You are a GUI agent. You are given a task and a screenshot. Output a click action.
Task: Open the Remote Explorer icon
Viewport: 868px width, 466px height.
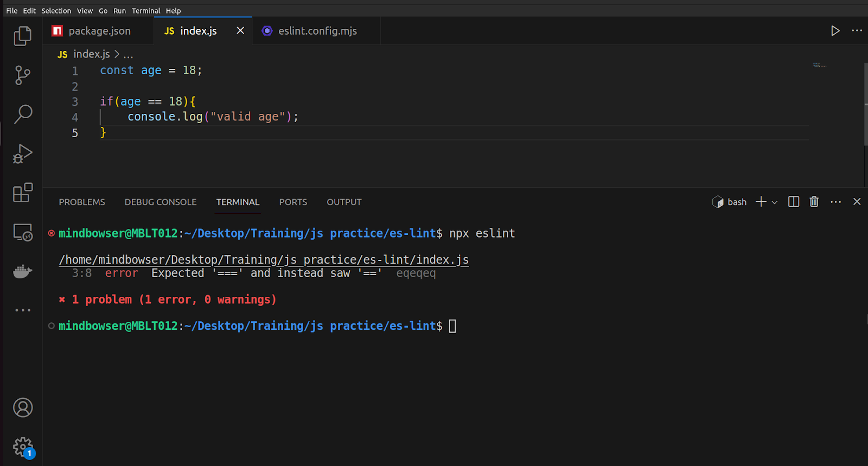(23, 232)
